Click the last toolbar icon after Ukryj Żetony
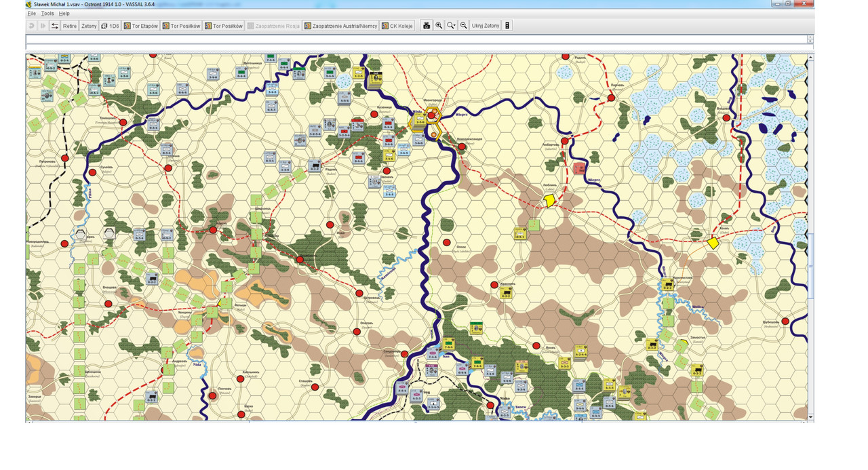Viewport: 868px width, 470px height. point(507,26)
